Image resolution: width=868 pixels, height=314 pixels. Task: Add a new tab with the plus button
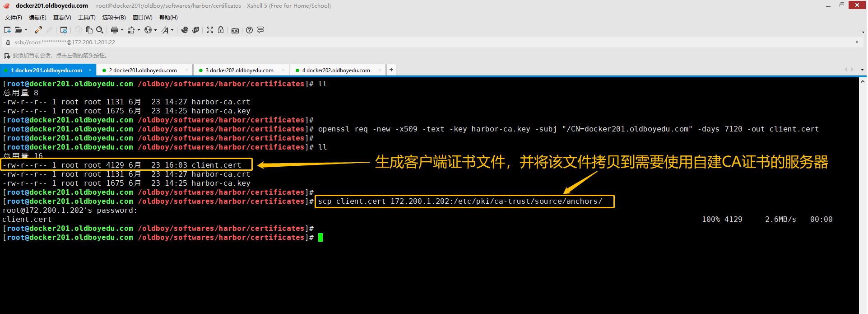coord(391,70)
